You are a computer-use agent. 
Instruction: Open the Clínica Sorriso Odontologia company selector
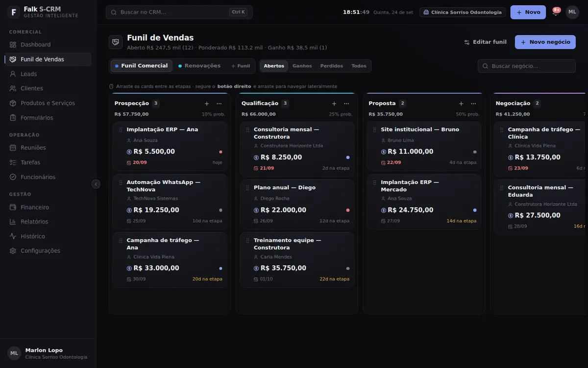point(463,12)
